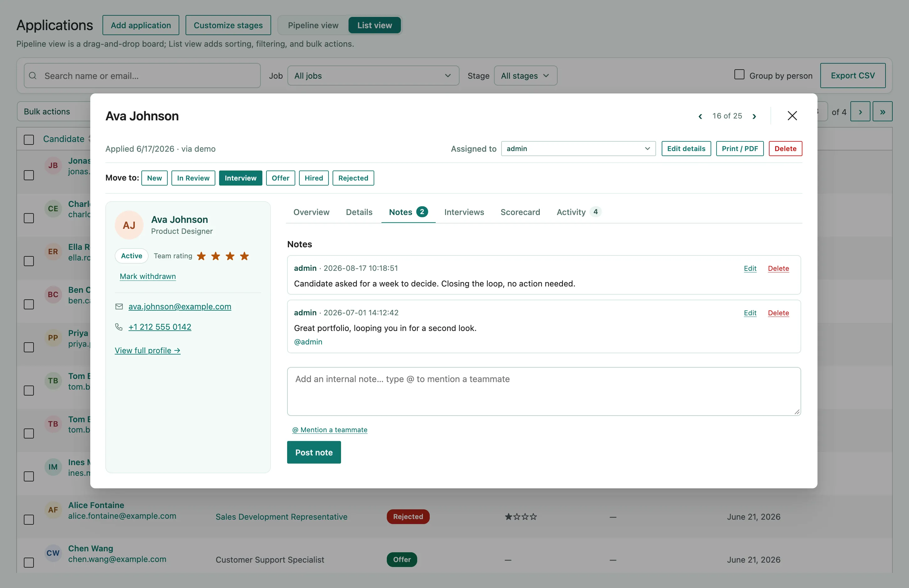Click the AJ avatar in profile card
Viewport: 909px width, 588px height.
click(129, 225)
